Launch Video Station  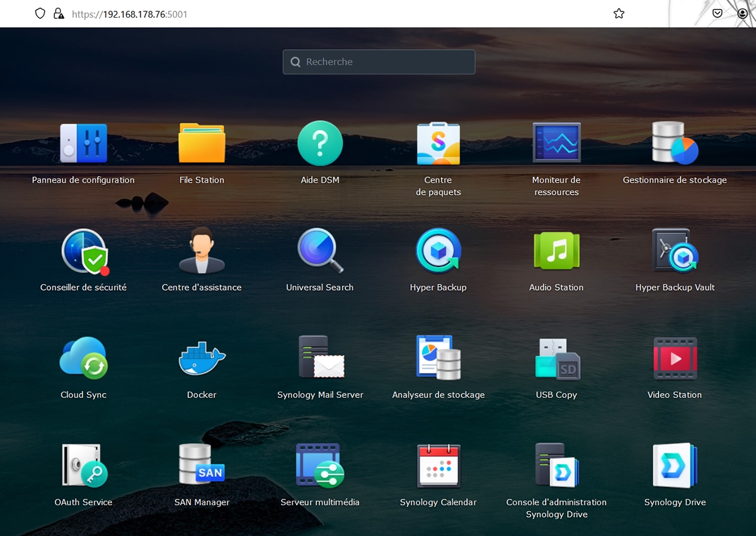pyautogui.click(x=675, y=358)
